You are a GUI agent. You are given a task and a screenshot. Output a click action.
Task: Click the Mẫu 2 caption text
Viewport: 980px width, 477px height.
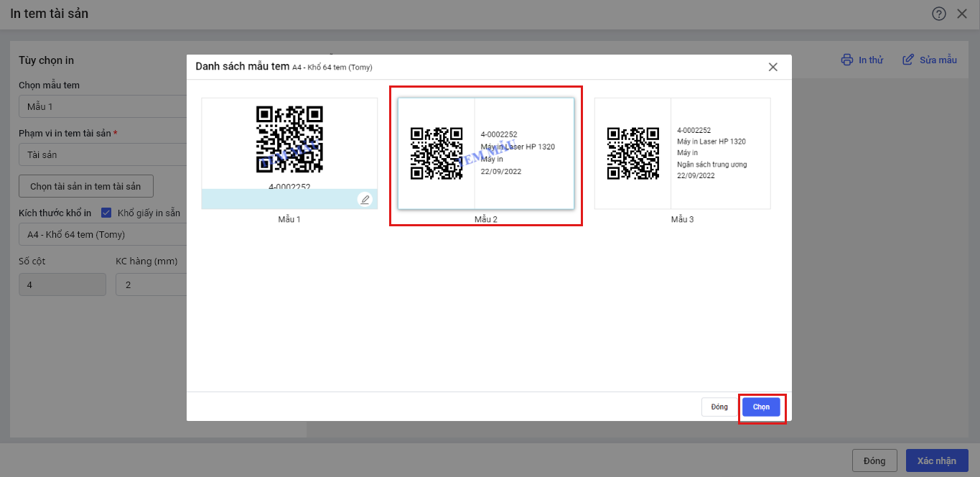[486, 219]
